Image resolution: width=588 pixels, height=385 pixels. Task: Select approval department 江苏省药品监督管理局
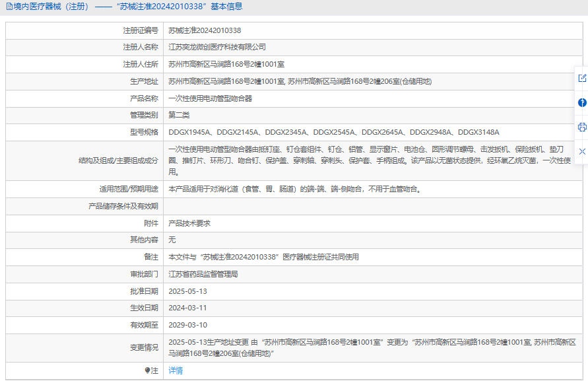(203, 274)
